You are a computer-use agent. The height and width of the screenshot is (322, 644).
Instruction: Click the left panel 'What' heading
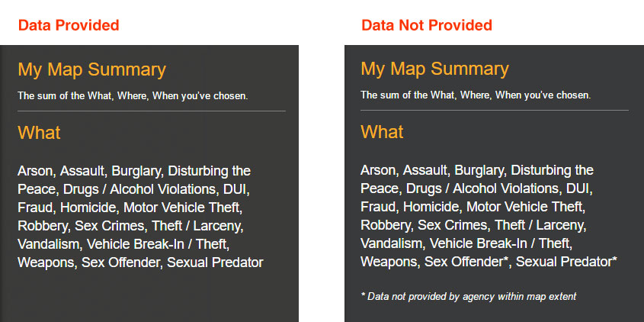pyautogui.click(x=39, y=133)
